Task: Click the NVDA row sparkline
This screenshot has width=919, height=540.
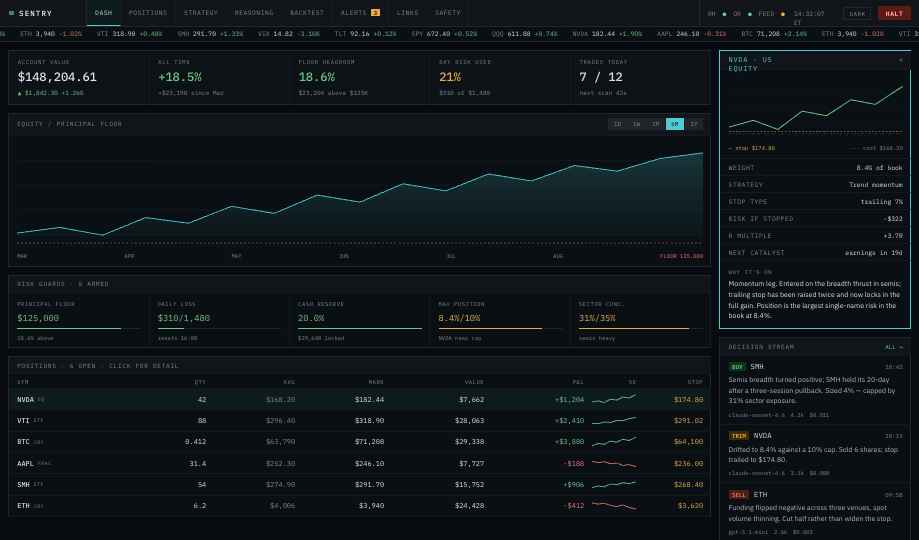Action: (614, 399)
